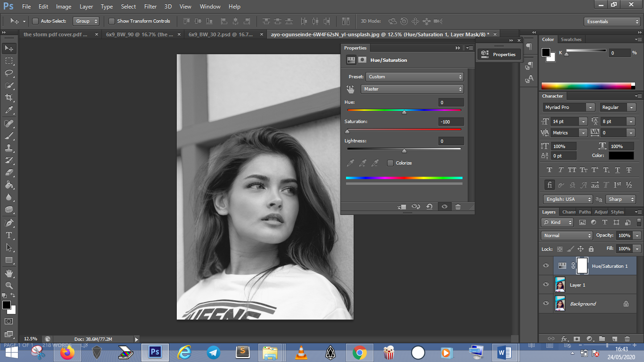Open the Master channel dropdown
Viewport: 644px width, 362px height.
point(412,89)
